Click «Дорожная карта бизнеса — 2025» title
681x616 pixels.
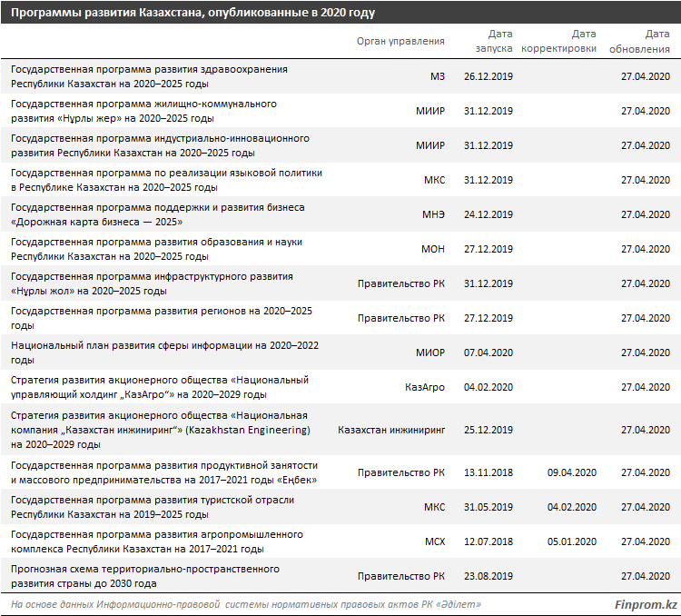[158, 214]
